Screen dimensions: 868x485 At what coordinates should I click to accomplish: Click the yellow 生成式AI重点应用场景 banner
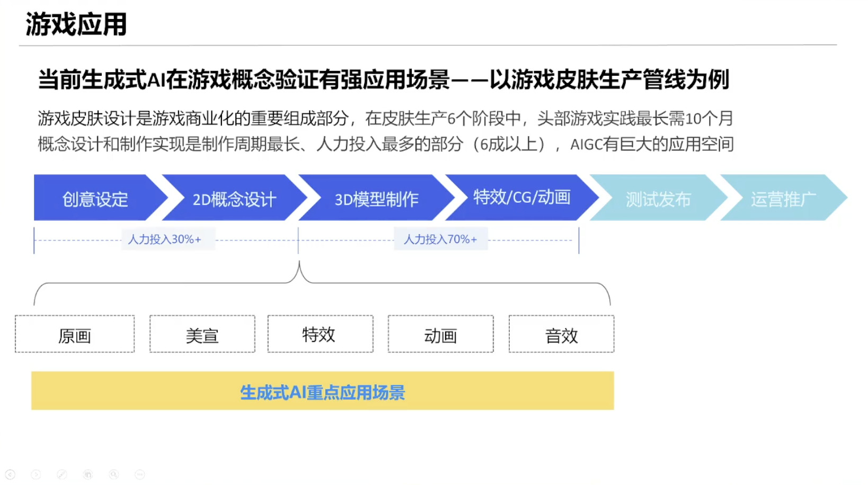[322, 391]
